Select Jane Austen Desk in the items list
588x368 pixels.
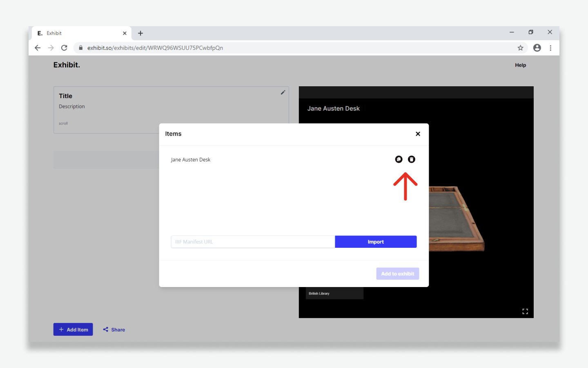191,160
